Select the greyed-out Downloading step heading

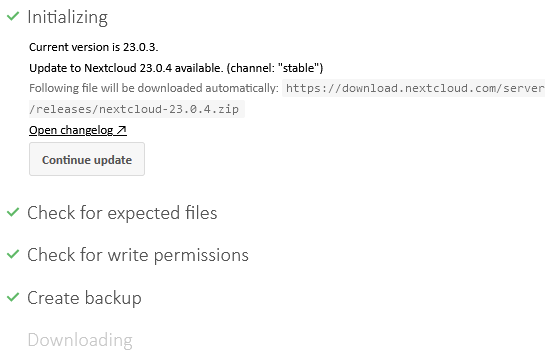tap(80, 340)
